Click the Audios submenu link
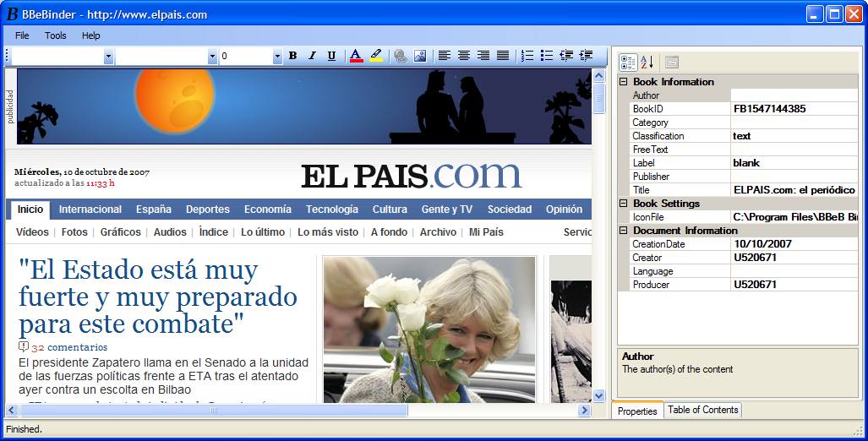Screen dimensions: 868x441 [x=170, y=231]
